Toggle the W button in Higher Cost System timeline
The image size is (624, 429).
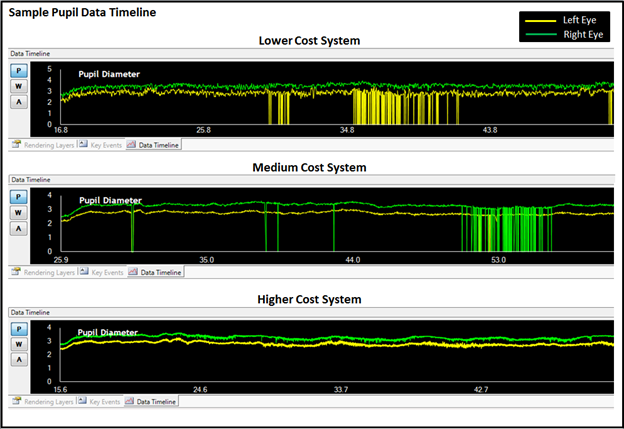19,345
